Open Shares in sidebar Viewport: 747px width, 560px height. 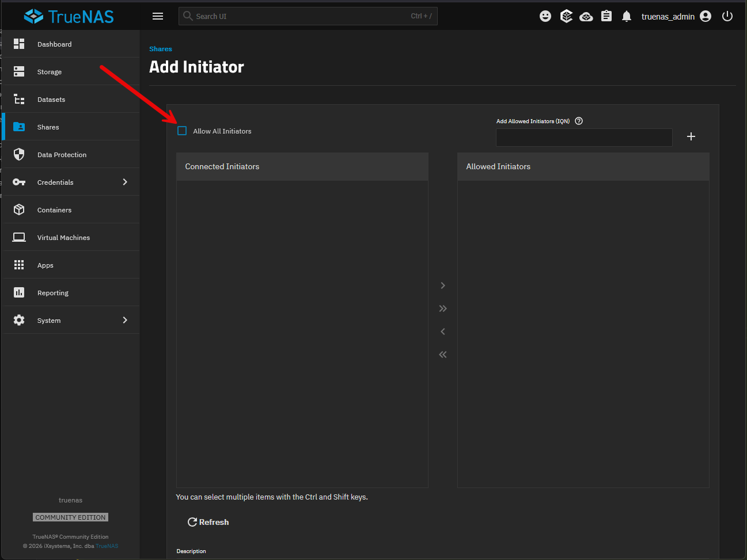point(71,127)
